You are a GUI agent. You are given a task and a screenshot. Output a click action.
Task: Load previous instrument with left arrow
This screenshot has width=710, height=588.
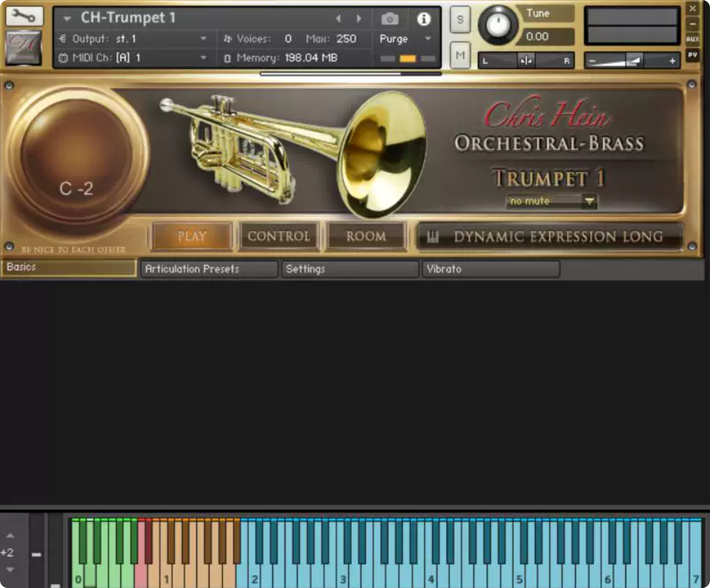338,19
